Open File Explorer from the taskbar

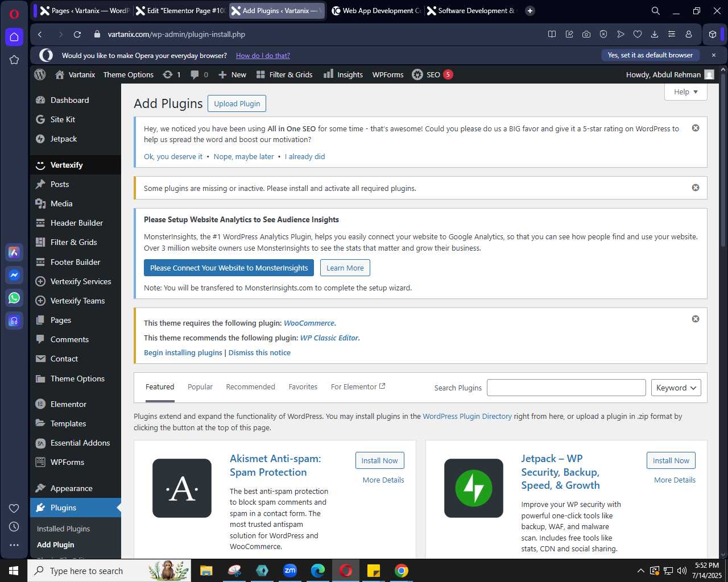(x=206, y=571)
